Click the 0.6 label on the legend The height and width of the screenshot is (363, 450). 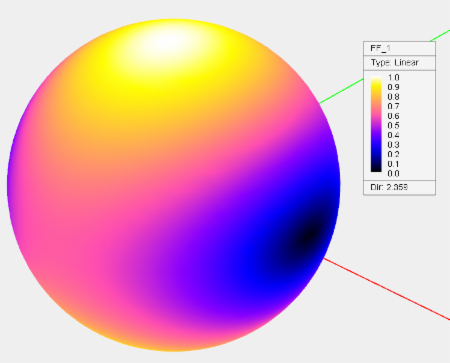pyautogui.click(x=393, y=116)
